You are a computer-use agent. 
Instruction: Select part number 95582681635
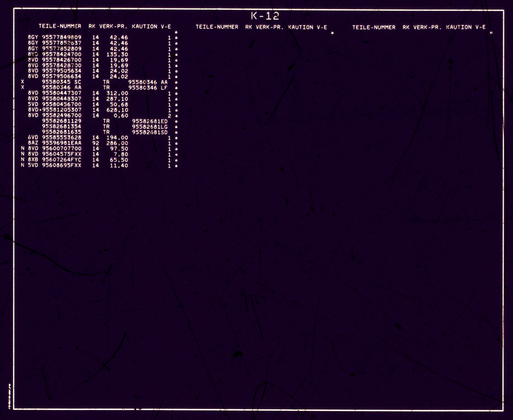[x=62, y=132]
